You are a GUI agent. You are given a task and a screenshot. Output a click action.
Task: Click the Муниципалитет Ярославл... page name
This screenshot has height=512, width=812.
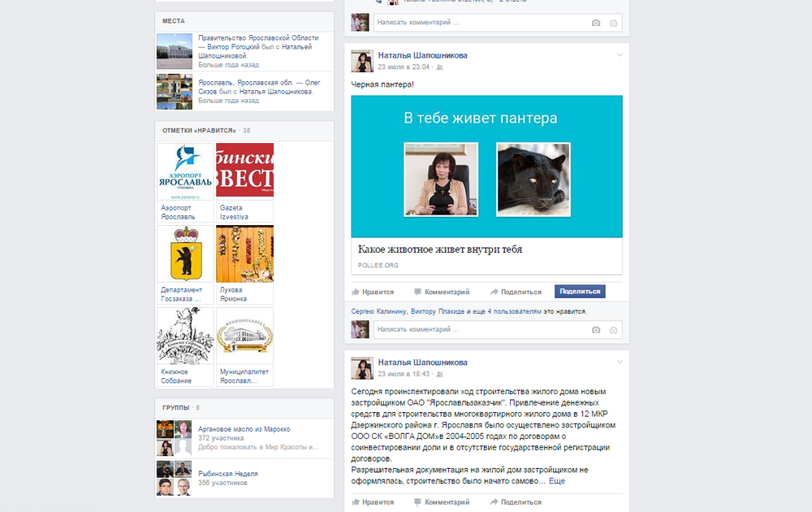point(244,376)
